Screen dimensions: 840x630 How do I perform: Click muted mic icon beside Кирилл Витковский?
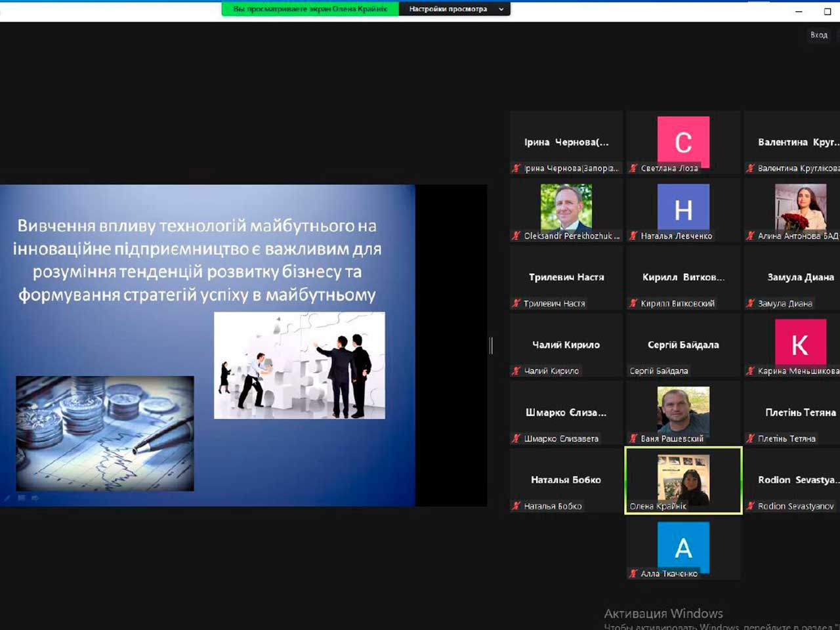point(633,304)
